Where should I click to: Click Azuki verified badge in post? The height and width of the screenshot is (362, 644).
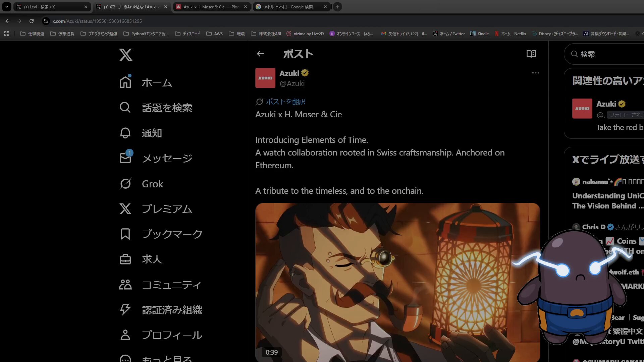(305, 73)
